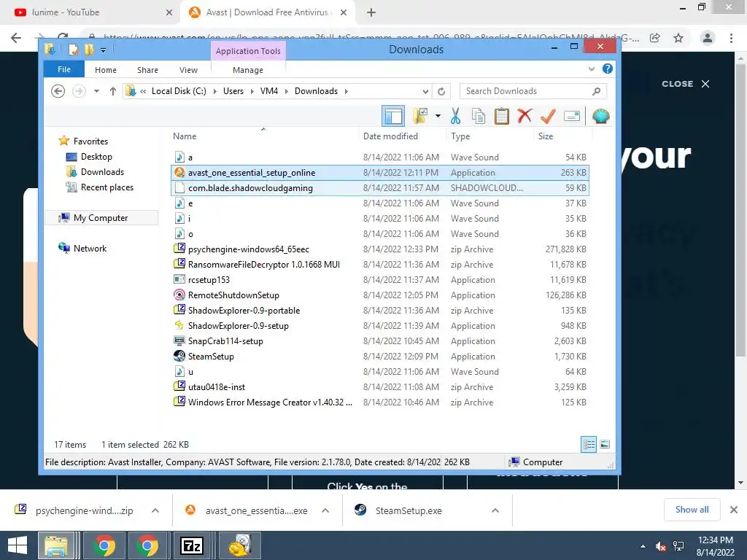The width and height of the screenshot is (747, 560).
Task: Switch to lunime - YouTube browser tab
Action: tap(90, 12)
